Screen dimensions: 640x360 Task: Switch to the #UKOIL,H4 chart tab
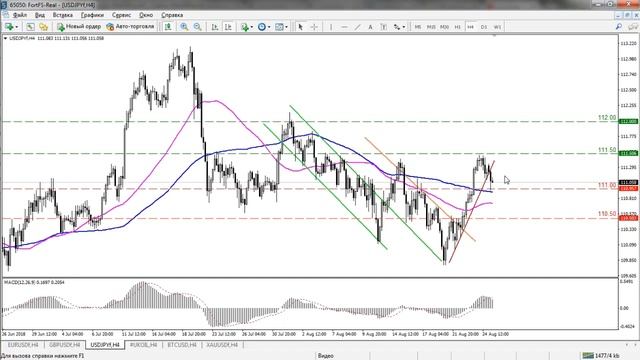coord(143,345)
